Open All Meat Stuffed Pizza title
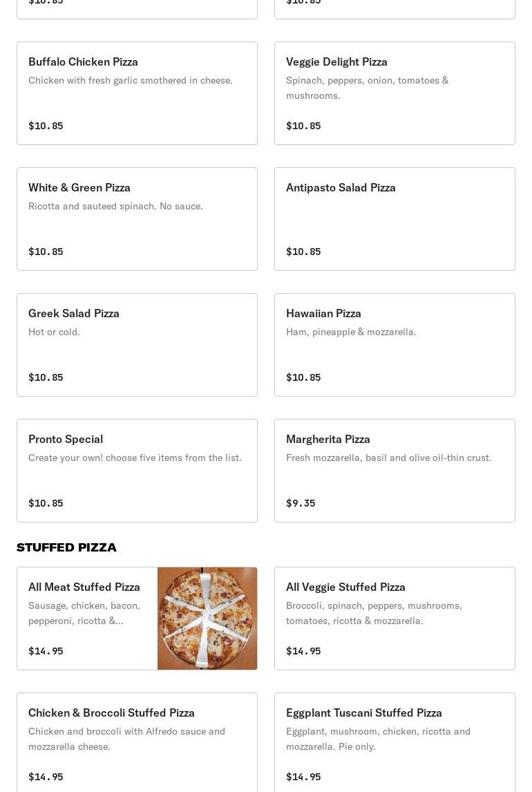Image resolution: width=532 pixels, height=792 pixels. [x=84, y=587]
